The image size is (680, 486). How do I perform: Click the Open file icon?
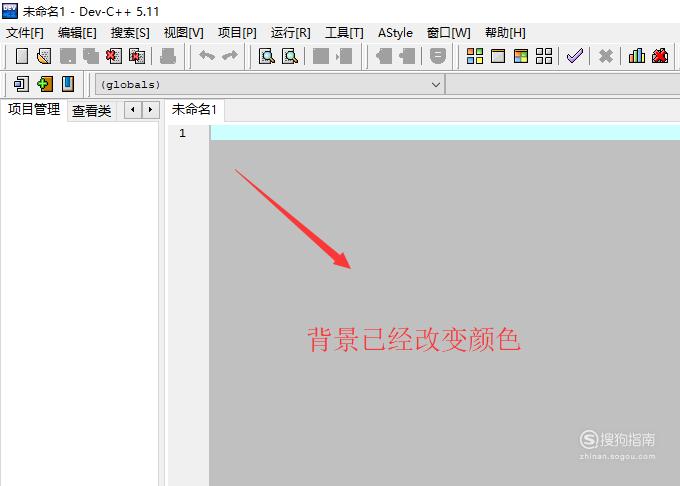pos(44,56)
